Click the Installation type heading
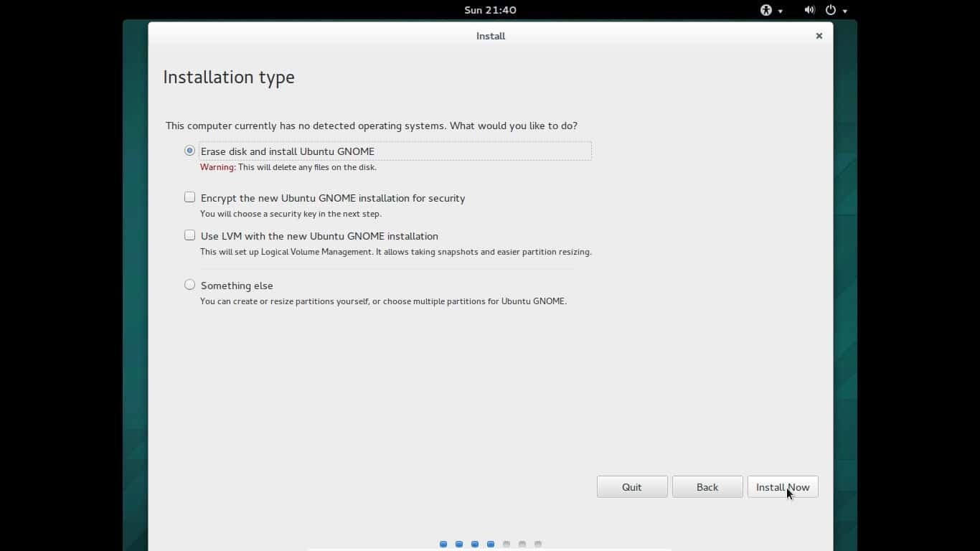This screenshot has height=551, width=980. click(229, 77)
